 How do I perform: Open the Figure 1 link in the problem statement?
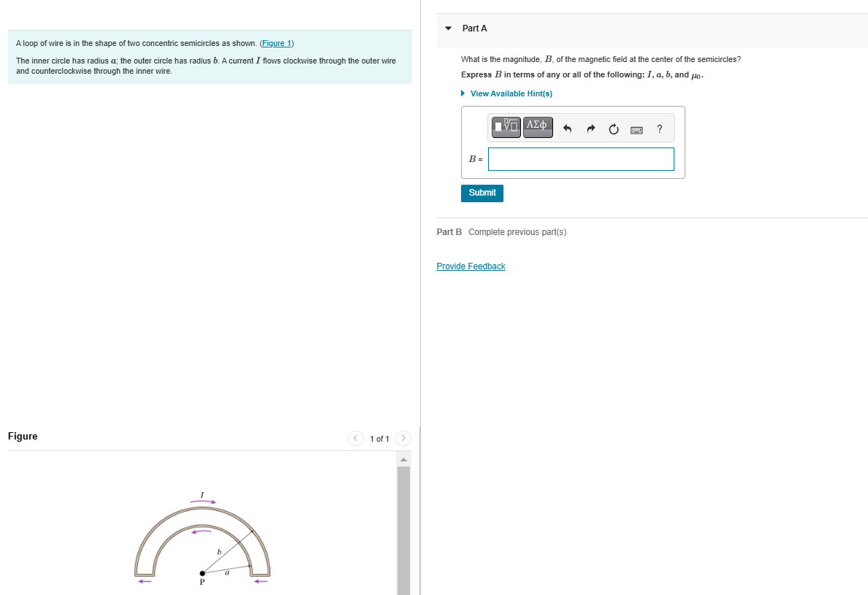276,43
